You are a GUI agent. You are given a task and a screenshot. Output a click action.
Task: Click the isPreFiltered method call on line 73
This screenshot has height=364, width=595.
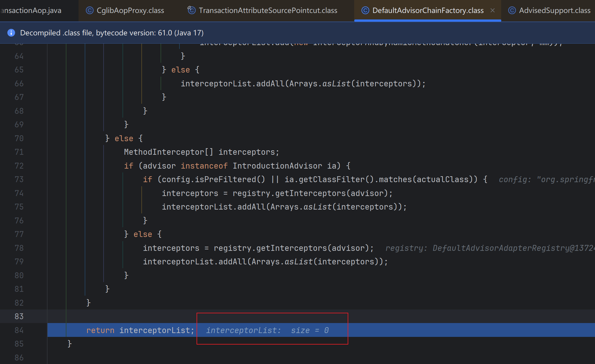tap(225, 179)
